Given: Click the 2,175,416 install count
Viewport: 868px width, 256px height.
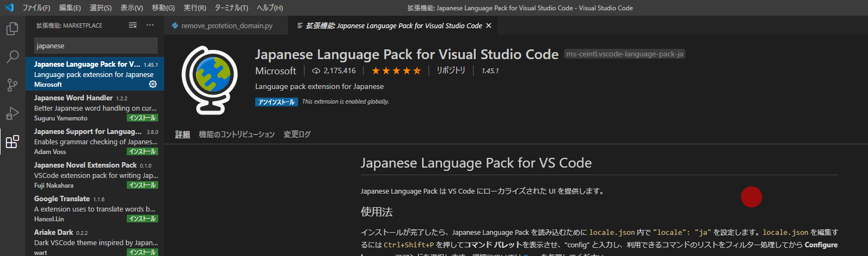Looking at the screenshot, I should tap(340, 71).
